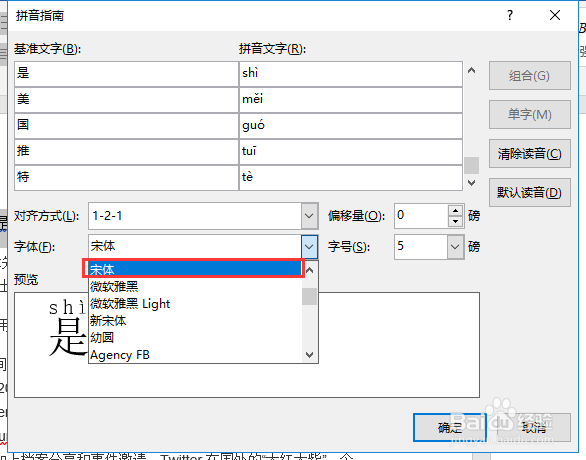This screenshot has height=460, width=586.
Task: Select 新宋体 font option
Action: click(x=195, y=321)
